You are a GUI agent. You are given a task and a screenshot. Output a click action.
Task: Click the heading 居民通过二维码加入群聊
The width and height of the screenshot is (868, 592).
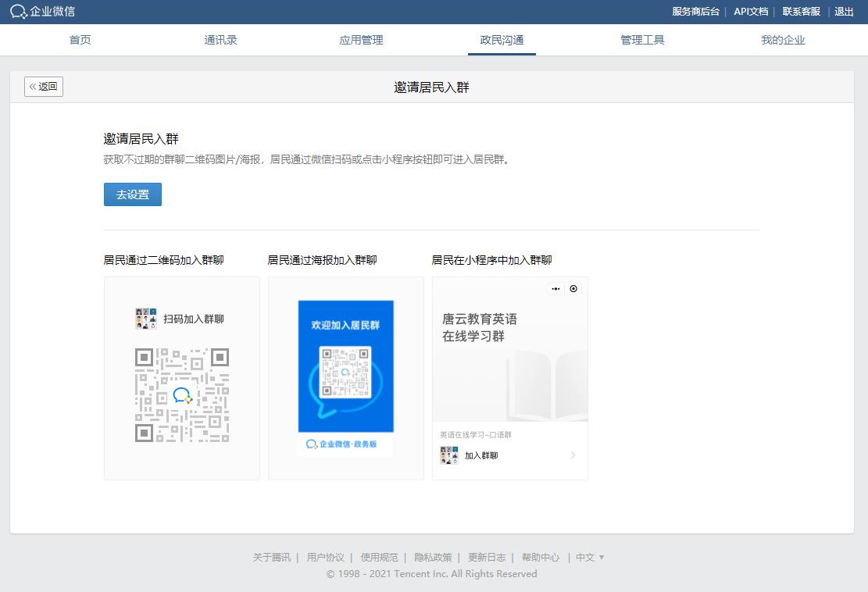[x=164, y=260]
